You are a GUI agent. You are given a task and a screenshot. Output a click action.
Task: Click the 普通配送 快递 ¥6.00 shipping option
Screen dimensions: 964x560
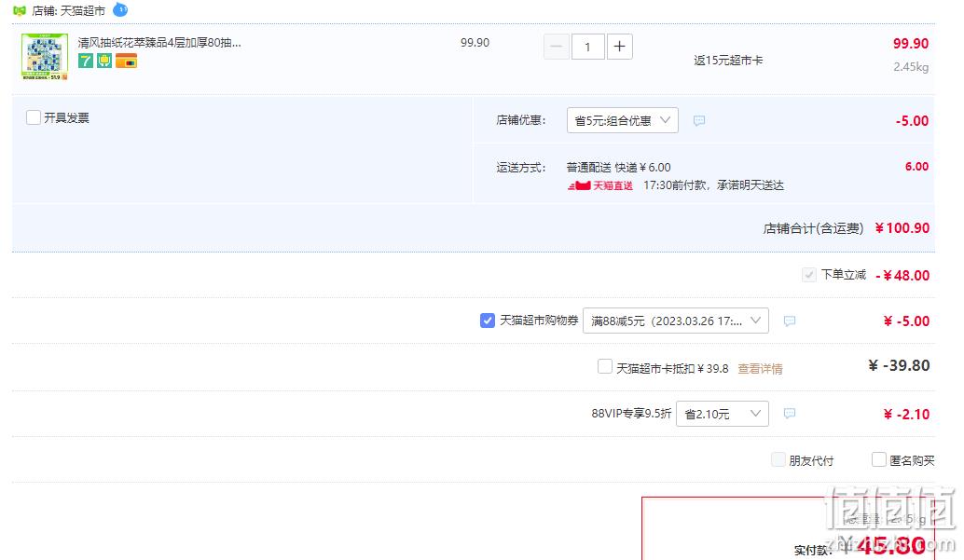point(618,167)
